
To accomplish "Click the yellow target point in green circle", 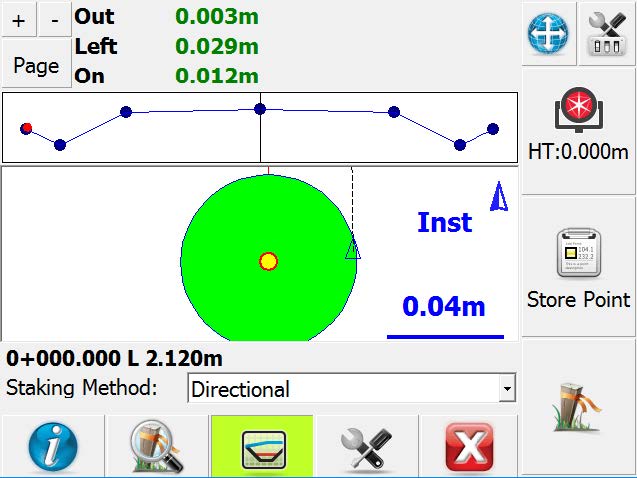I will coord(268,262).
